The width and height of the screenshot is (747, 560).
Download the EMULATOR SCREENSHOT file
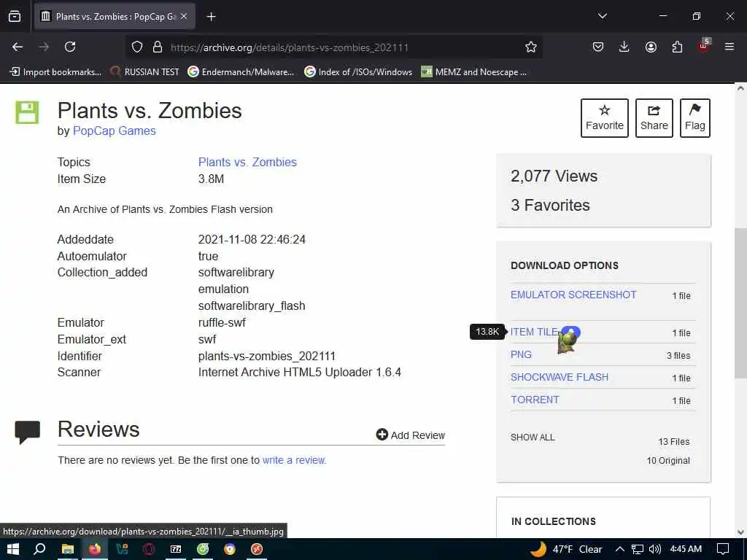click(x=573, y=295)
